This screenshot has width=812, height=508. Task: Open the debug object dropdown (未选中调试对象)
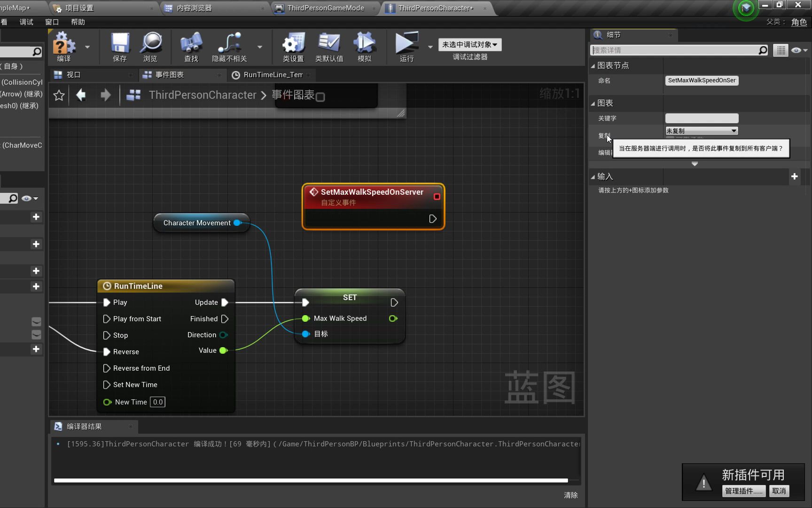click(470, 45)
